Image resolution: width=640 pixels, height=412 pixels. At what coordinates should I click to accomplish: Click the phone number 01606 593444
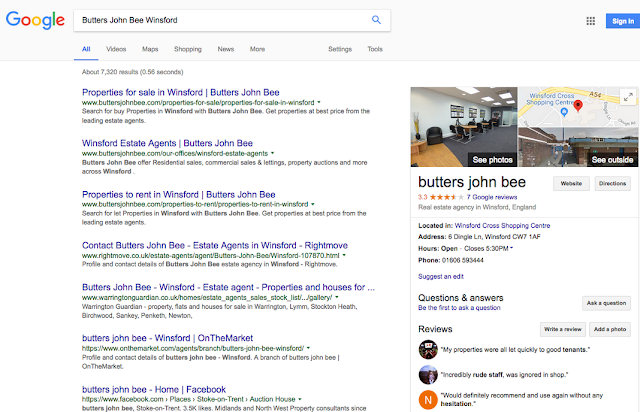[462, 261]
